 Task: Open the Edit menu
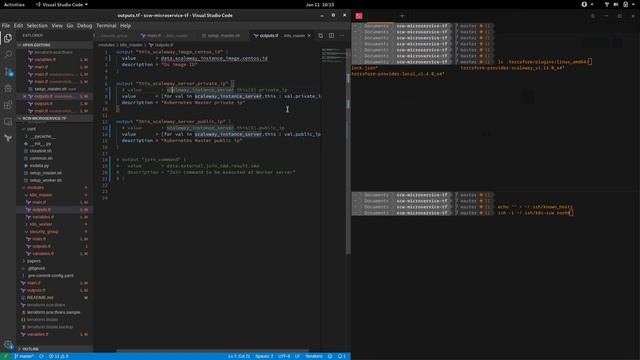[18, 25]
